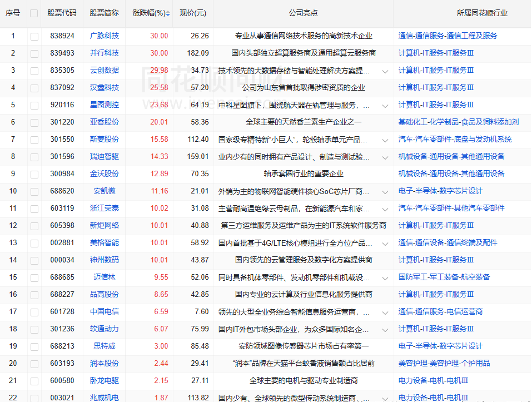Click percentage change 11.16

(x=160, y=191)
